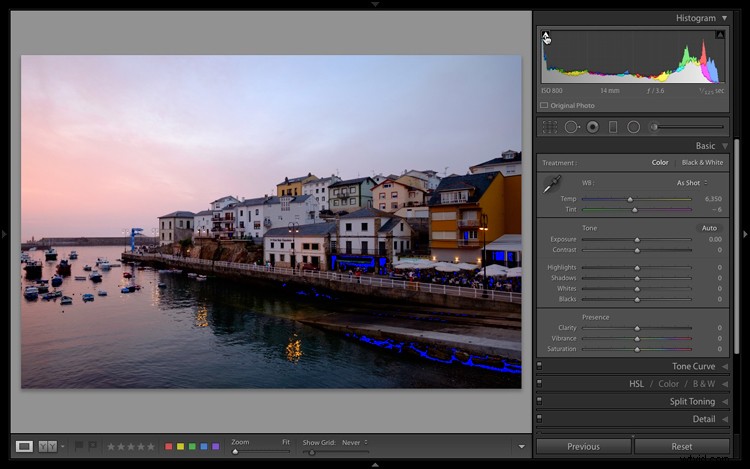Apply the purple color label
The height and width of the screenshot is (469, 750).
pyautogui.click(x=216, y=447)
